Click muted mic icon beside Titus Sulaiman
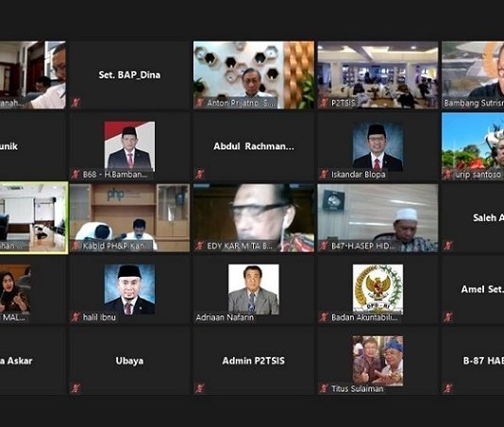 click(x=324, y=388)
